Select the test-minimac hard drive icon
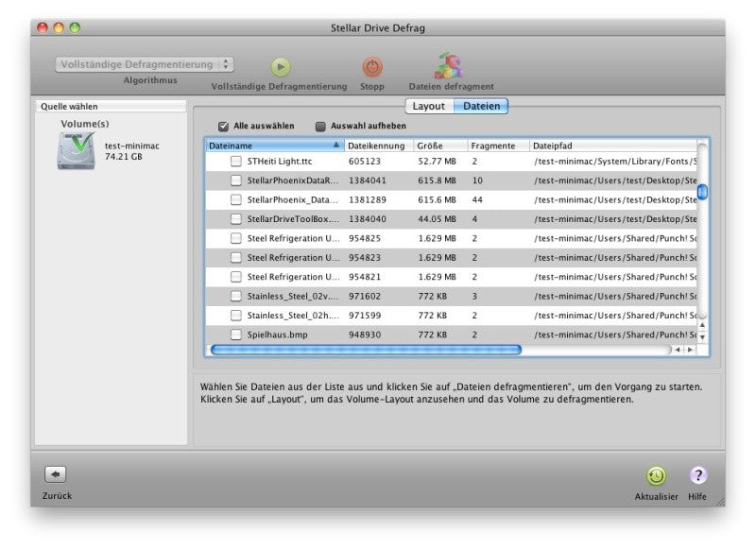 (77, 151)
